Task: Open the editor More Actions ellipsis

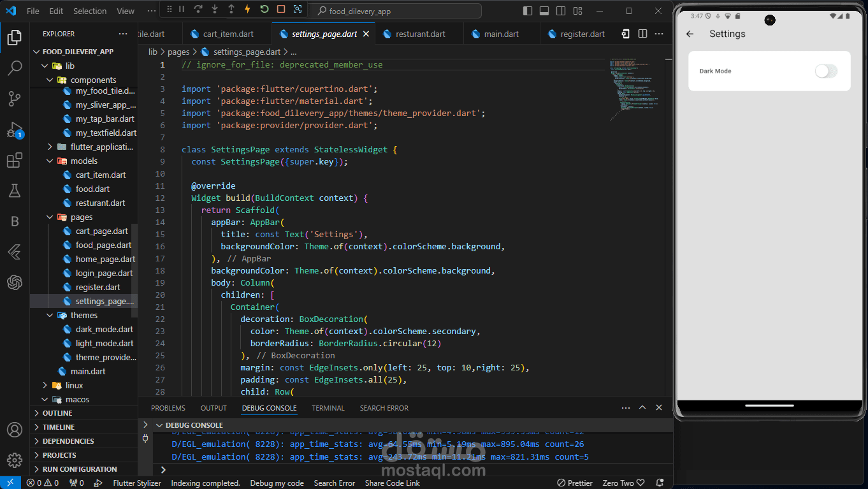Action: click(660, 34)
